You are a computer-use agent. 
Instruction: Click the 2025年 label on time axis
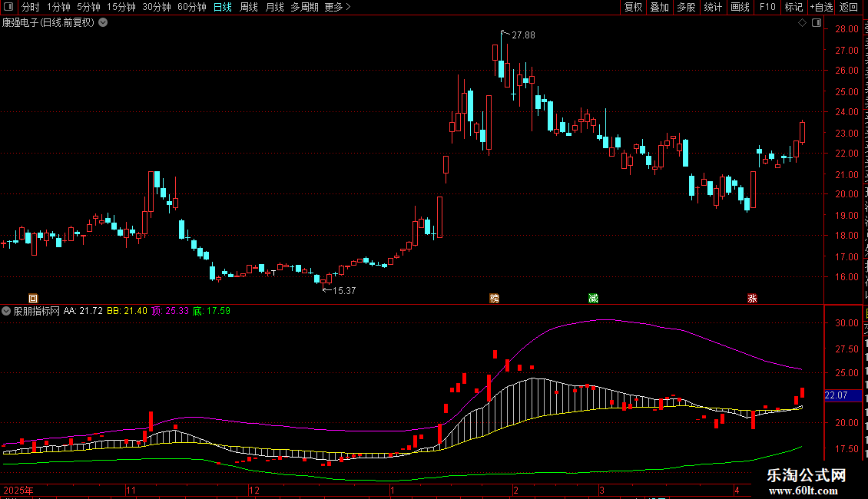point(18,491)
